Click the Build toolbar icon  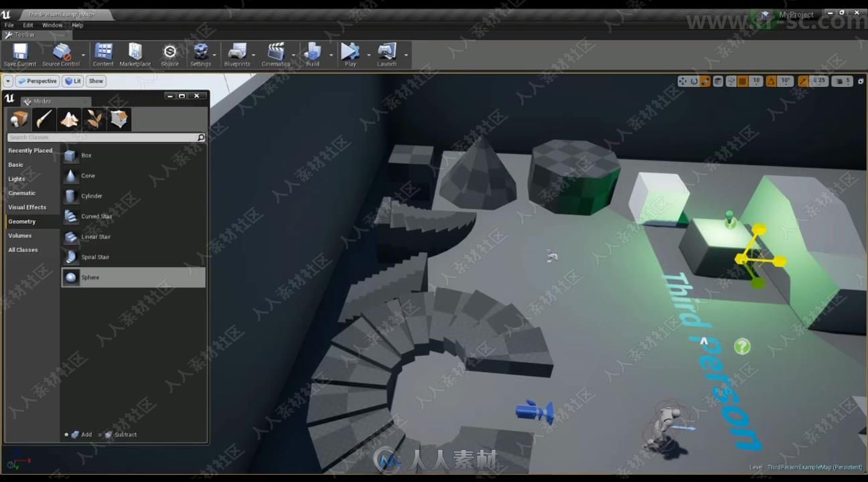[313, 52]
